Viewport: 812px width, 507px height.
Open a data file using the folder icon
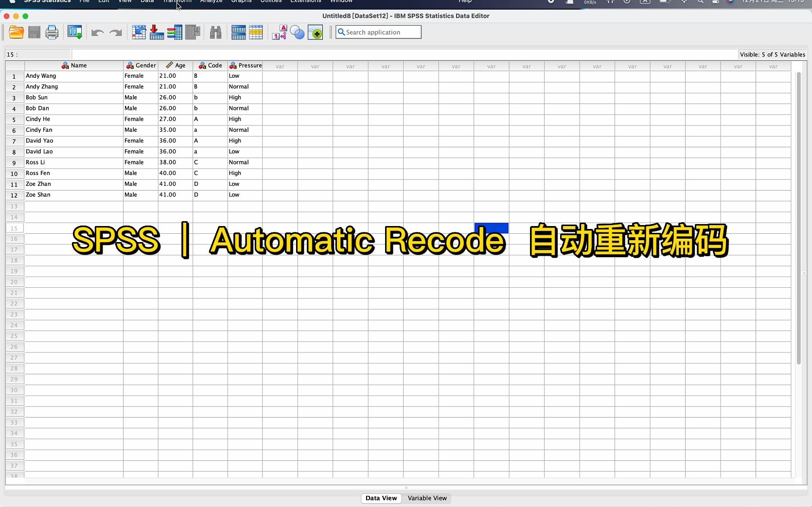(x=16, y=32)
